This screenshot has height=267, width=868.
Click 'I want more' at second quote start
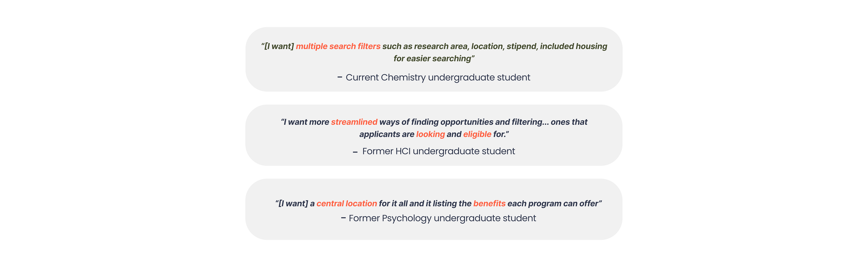click(x=306, y=122)
